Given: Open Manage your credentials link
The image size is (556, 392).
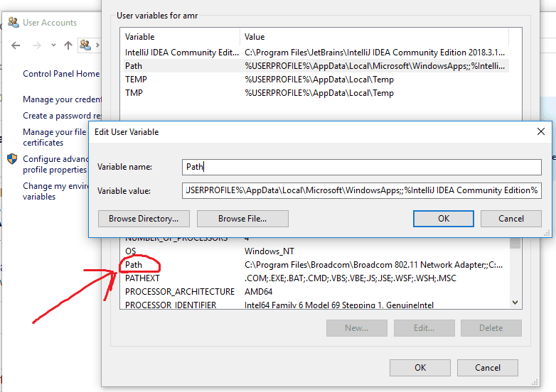Looking at the screenshot, I should [62, 99].
